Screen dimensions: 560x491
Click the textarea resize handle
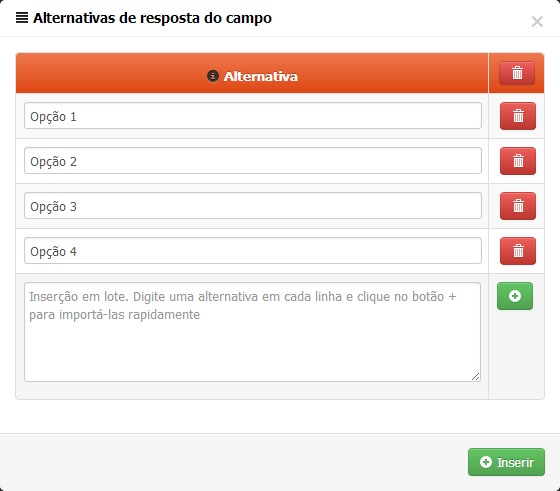tap(475, 377)
